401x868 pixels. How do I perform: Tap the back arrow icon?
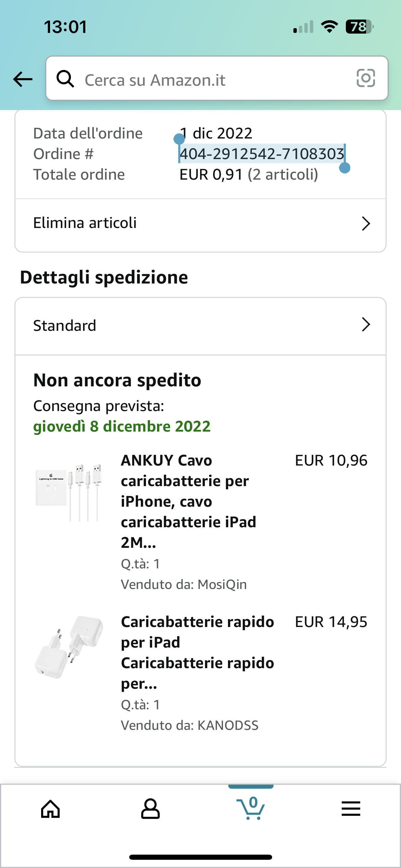click(x=23, y=79)
